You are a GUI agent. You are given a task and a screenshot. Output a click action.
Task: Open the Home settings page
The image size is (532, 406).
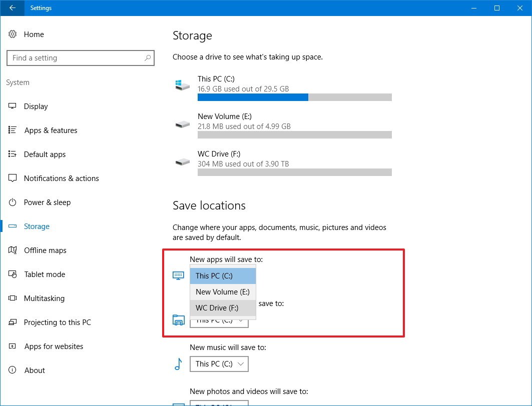pyautogui.click(x=34, y=34)
